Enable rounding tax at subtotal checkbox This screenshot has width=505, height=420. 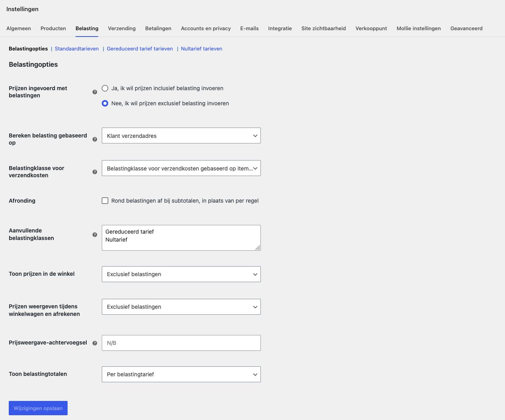pyautogui.click(x=105, y=201)
